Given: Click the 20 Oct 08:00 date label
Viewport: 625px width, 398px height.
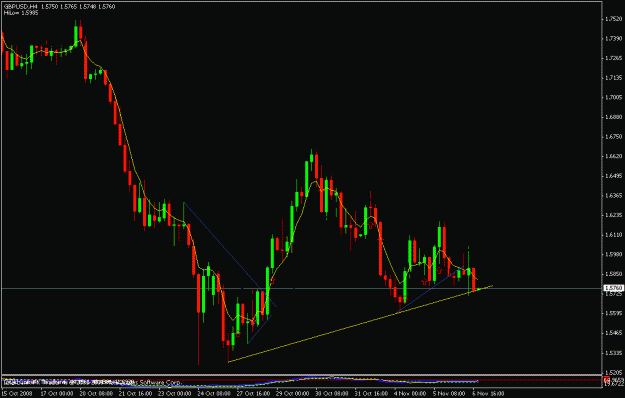Looking at the screenshot, I should click(x=96, y=394).
